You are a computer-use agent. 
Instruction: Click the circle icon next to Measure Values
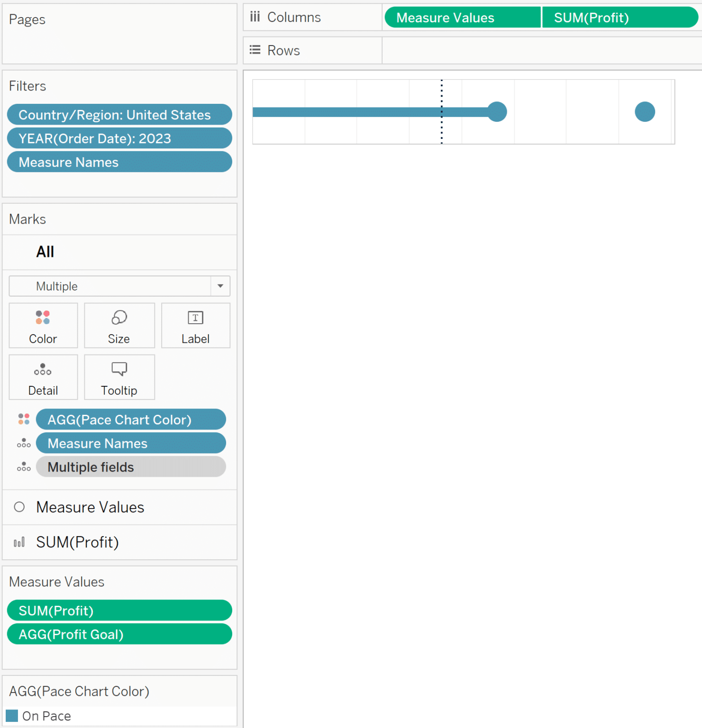pos(19,507)
